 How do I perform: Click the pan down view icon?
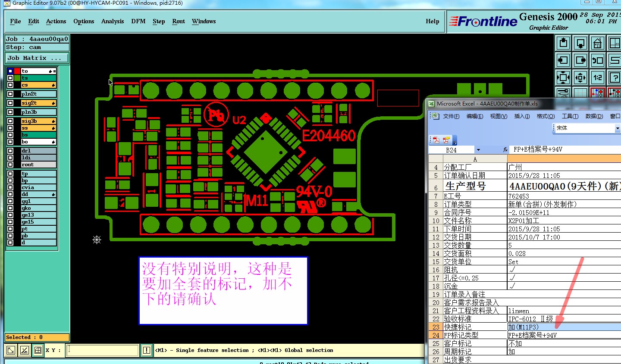point(580,43)
